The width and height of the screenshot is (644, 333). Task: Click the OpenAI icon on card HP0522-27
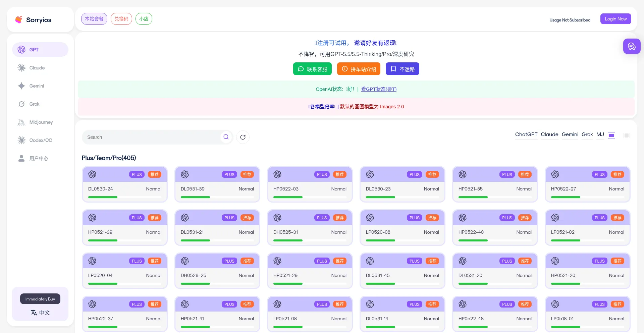click(555, 174)
